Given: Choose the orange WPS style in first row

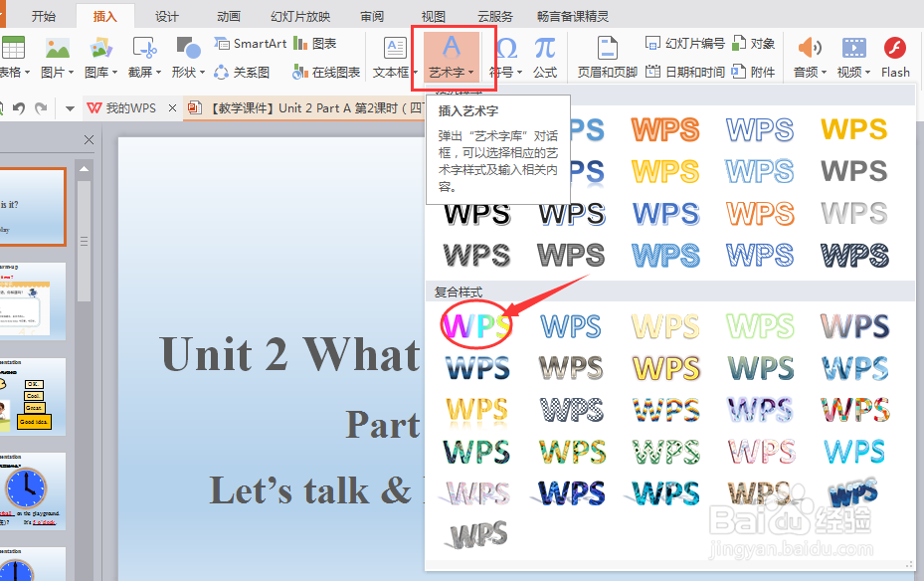Looking at the screenshot, I should [x=665, y=129].
